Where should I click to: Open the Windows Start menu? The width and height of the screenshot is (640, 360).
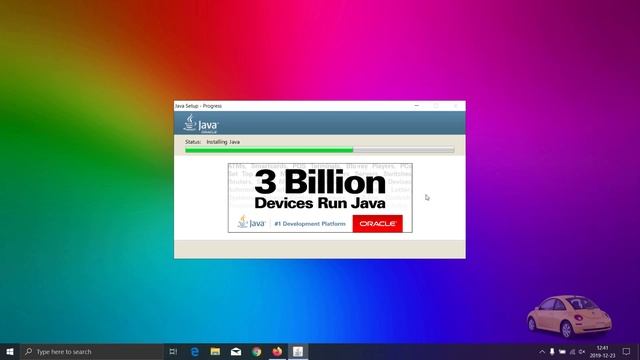(x=10, y=351)
